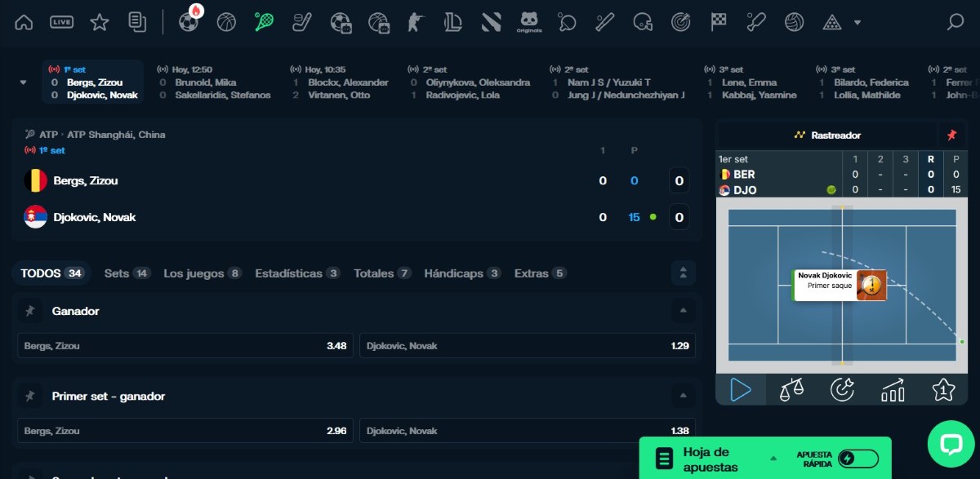Bet on Bergs, Zizou first set 2.96

tap(185, 431)
